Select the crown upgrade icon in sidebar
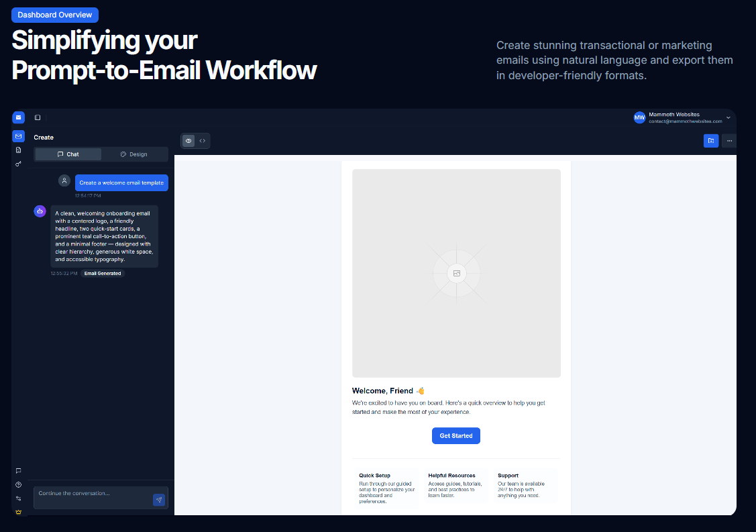Viewport: 756px width, 532px height. [18, 512]
